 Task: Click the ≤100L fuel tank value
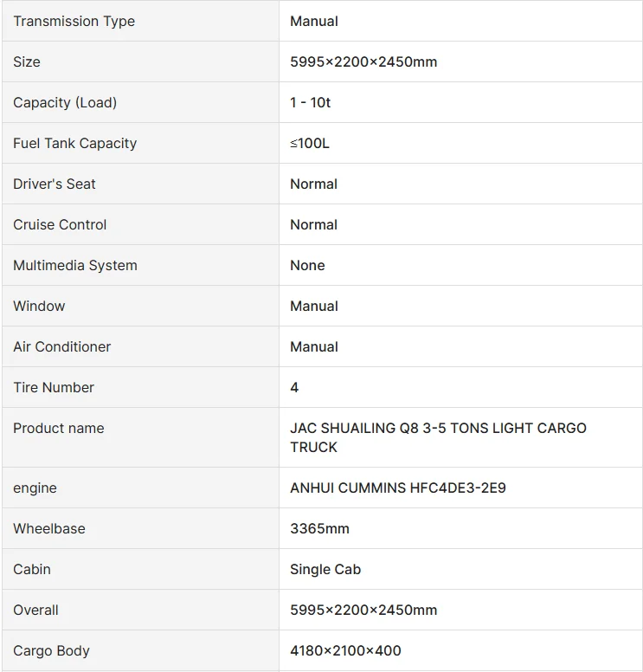coord(310,143)
